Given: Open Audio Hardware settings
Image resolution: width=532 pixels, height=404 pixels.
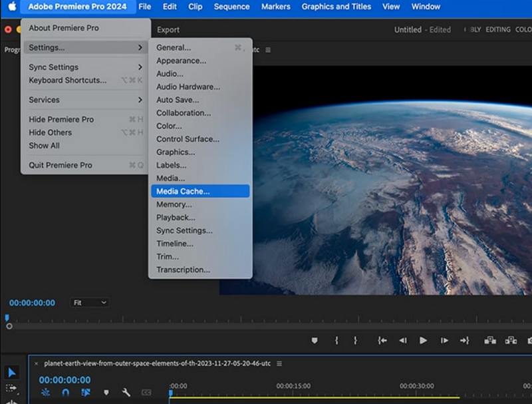Looking at the screenshot, I should coord(200,87).
